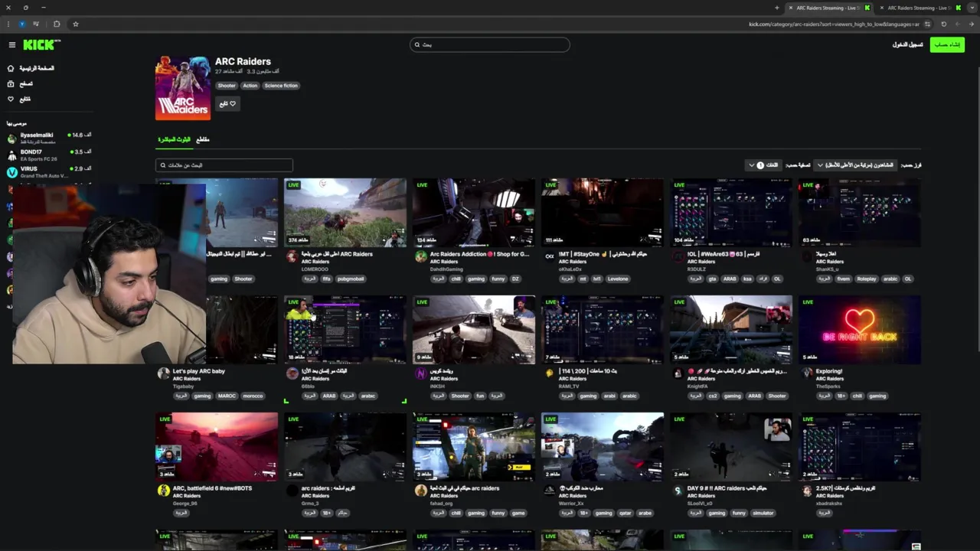Screen dimensions: 980x551
Task: Open the KnightFA stream thumbnail
Action: click(731, 330)
